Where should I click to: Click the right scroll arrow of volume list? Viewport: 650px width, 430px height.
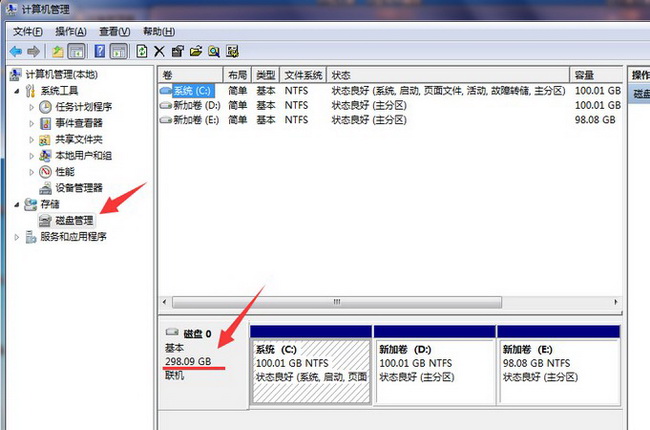pos(616,302)
